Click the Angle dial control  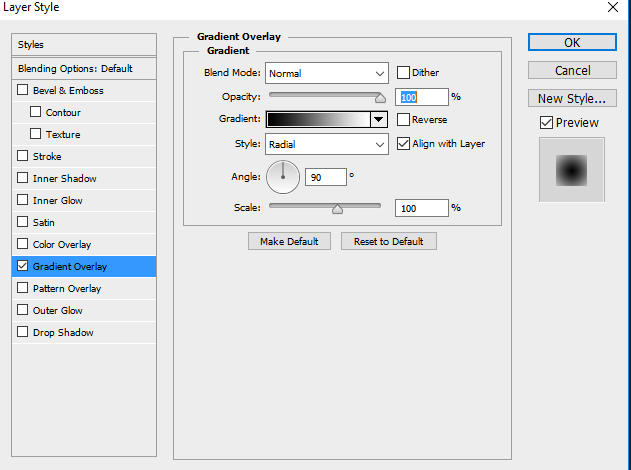283,177
